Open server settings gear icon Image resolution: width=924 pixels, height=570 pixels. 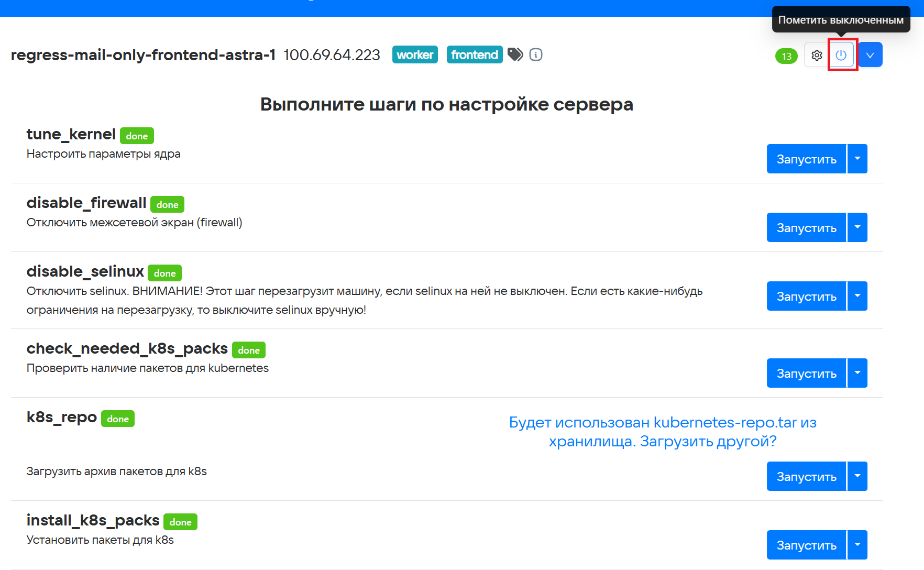(x=817, y=55)
